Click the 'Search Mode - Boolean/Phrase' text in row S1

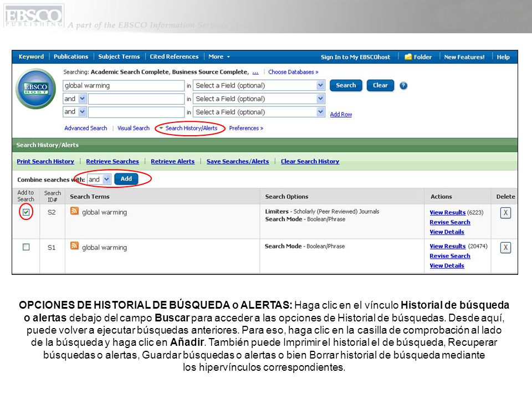(x=305, y=246)
